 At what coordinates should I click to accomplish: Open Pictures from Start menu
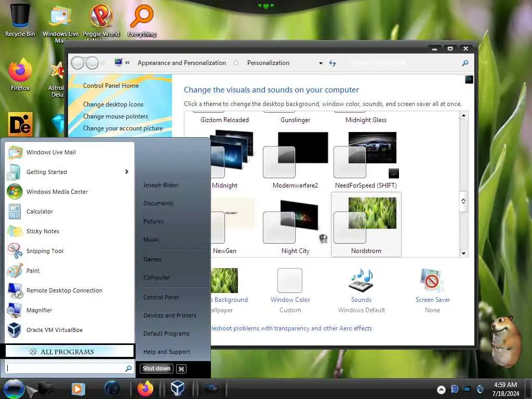tap(153, 221)
